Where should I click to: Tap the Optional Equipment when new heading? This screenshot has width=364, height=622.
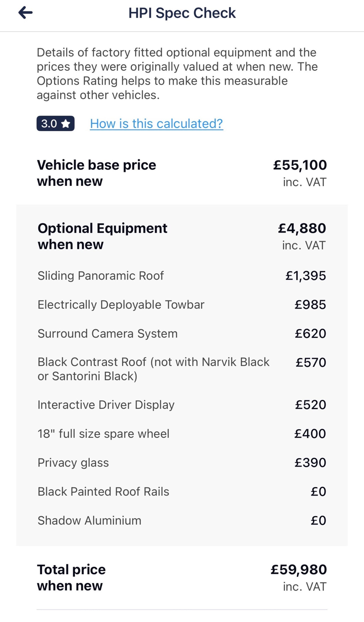[102, 236]
